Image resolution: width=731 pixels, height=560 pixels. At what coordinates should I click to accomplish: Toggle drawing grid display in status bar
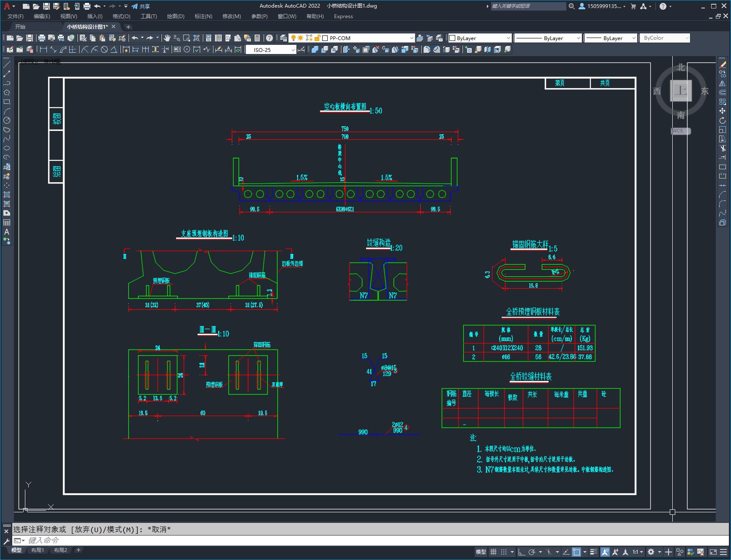[493, 552]
